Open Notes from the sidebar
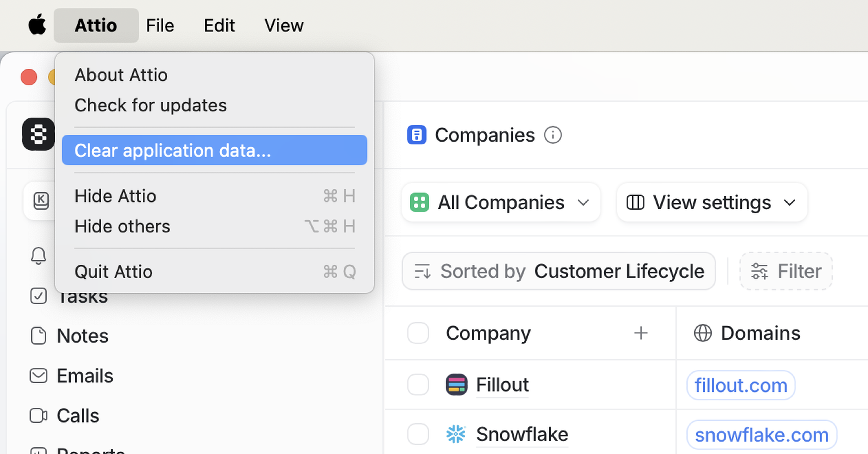 [83, 336]
